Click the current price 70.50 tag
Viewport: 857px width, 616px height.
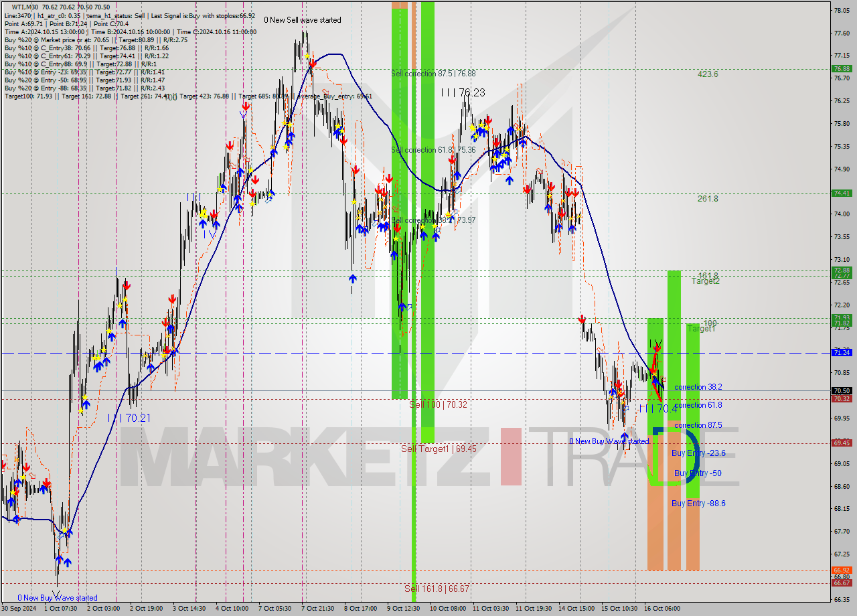(842, 390)
